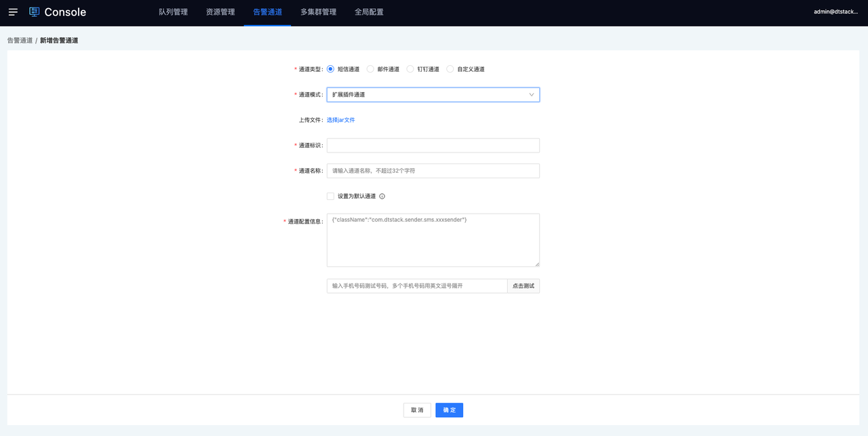Open the 全局配置 menu
The height and width of the screenshot is (436, 868).
pyautogui.click(x=369, y=12)
